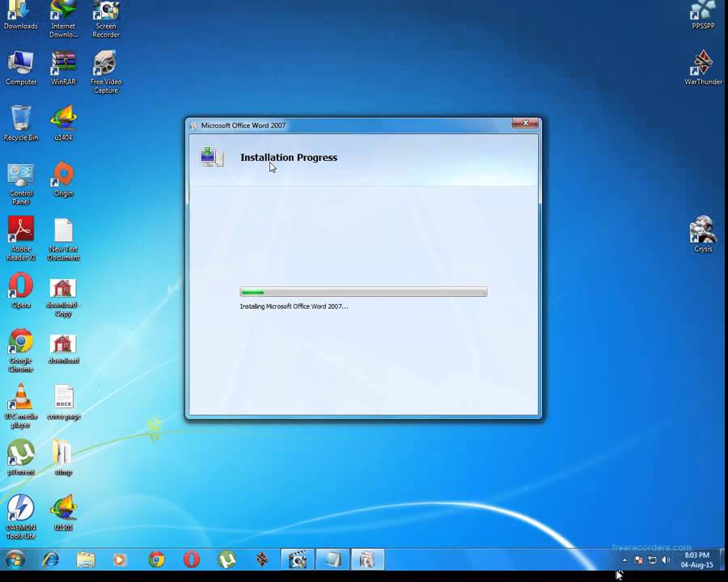Select the µTorrent desktop shortcut
The image size is (728, 582).
(x=21, y=458)
